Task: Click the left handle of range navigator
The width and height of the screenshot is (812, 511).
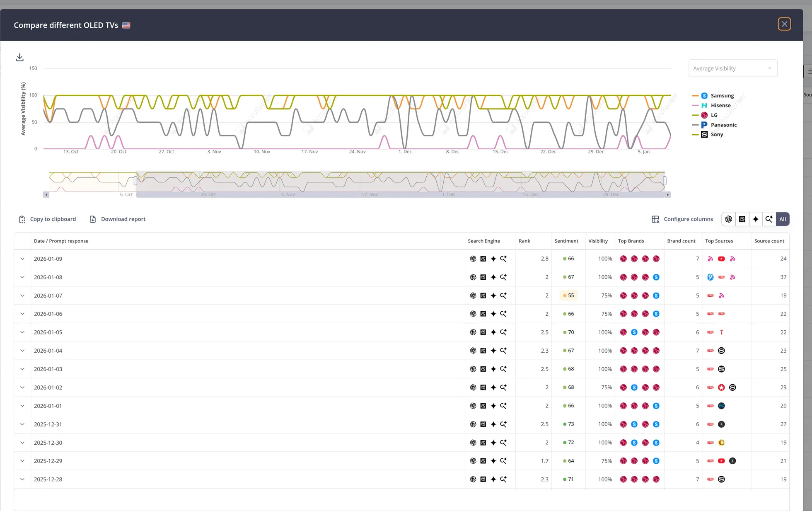Action: tap(135, 181)
